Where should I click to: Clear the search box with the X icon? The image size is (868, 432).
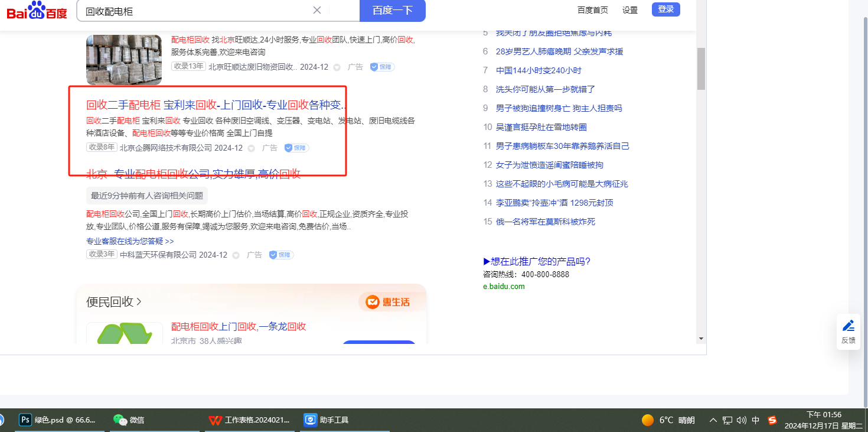(x=317, y=10)
